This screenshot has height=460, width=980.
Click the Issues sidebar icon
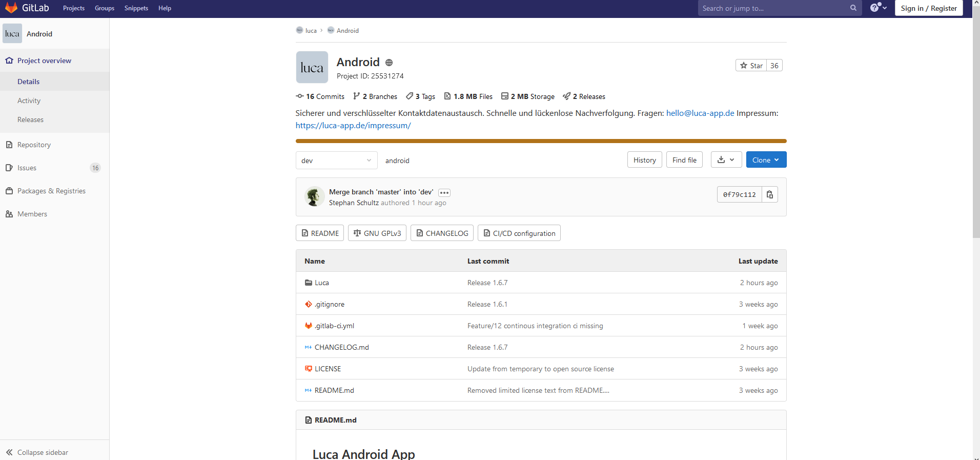[9, 168]
